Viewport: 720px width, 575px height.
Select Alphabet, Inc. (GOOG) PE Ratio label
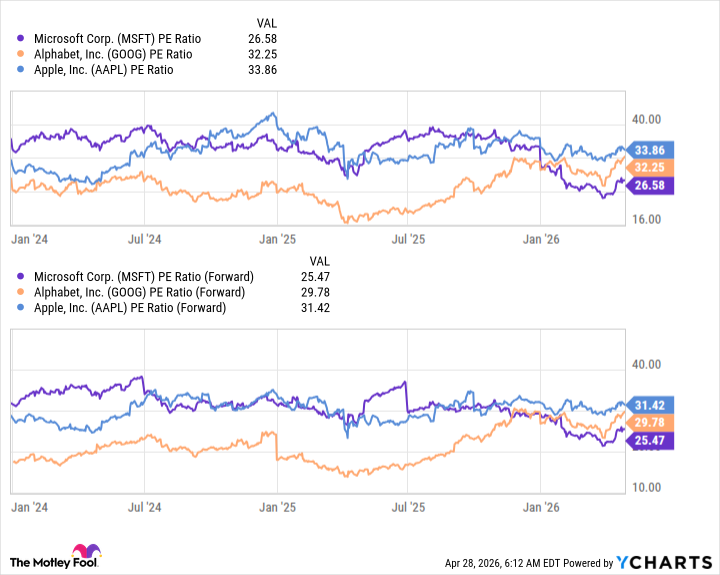pyautogui.click(x=113, y=54)
